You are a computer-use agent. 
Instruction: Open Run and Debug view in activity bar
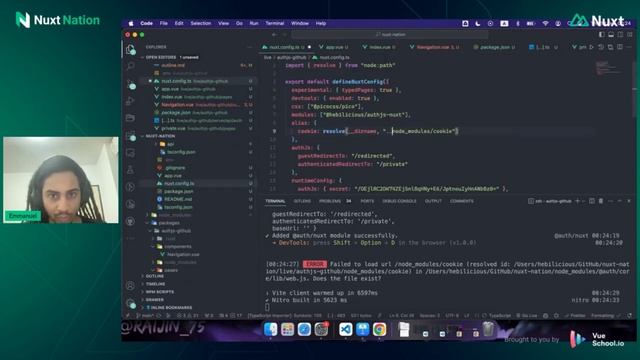click(131, 101)
